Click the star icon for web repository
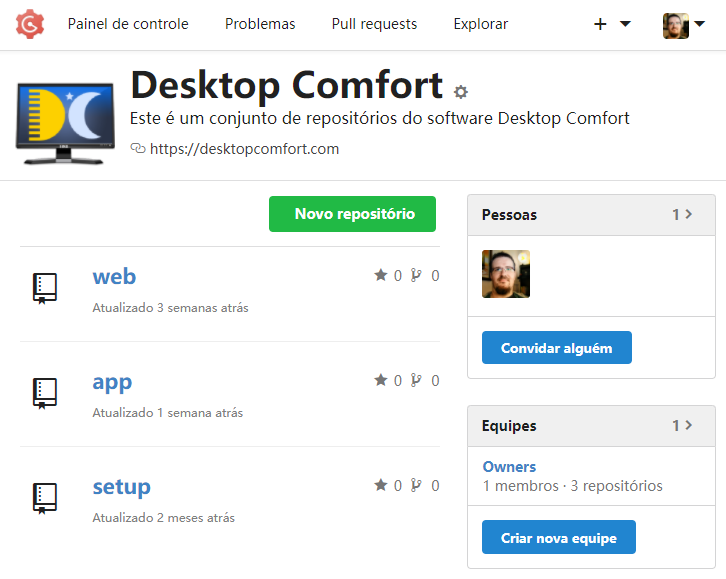This screenshot has height=579, width=726. pos(381,275)
